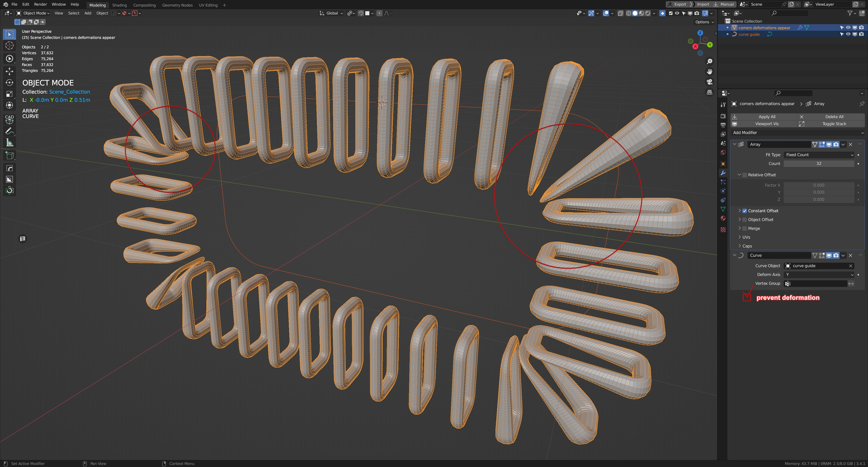Enable the Merge checkbox
This screenshot has height=467, width=868.
coord(745,229)
